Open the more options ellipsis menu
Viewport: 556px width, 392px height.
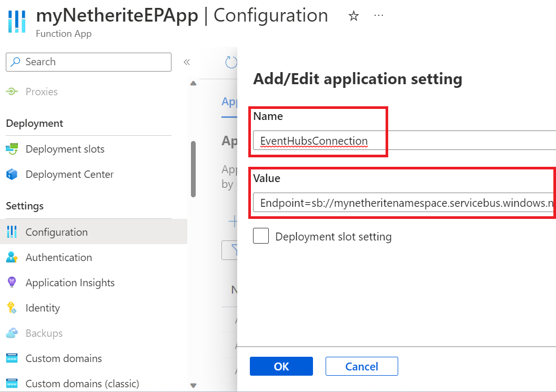tap(378, 16)
